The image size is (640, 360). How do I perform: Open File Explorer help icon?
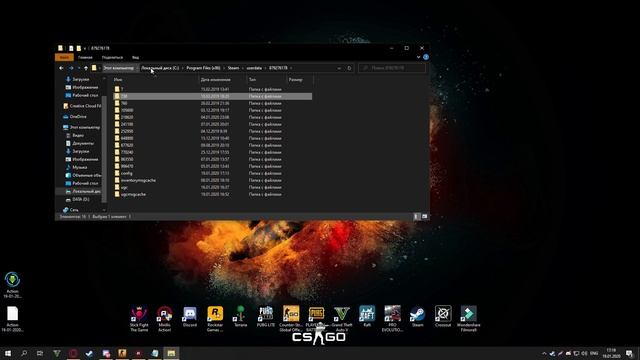point(426,57)
